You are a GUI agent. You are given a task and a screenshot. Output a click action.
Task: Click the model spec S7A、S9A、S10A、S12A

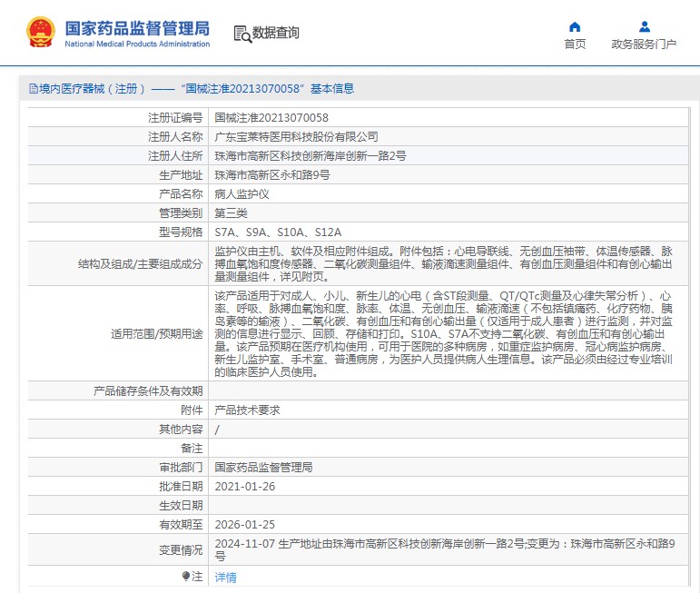pos(278,232)
